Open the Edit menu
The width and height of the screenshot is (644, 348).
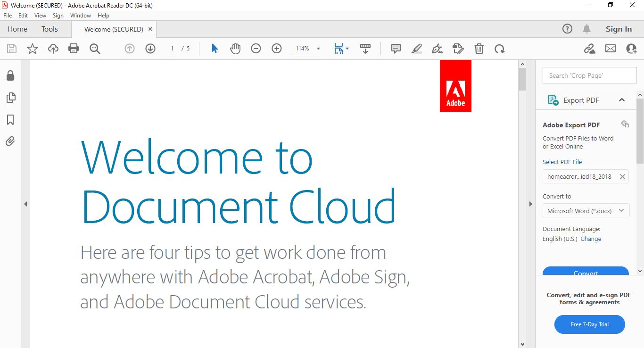(23, 16)
